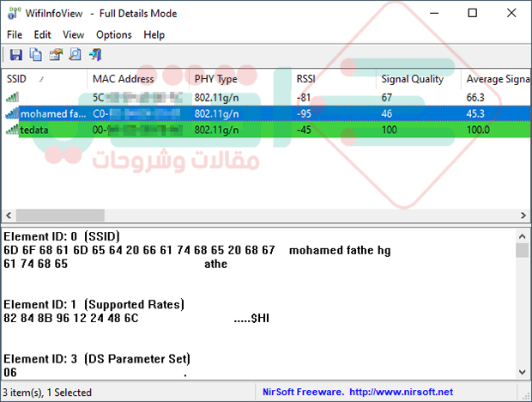Click the 'Element ID: 0 (SSID)' line
Screen dimensions: 532x402
tap(62, 236)
